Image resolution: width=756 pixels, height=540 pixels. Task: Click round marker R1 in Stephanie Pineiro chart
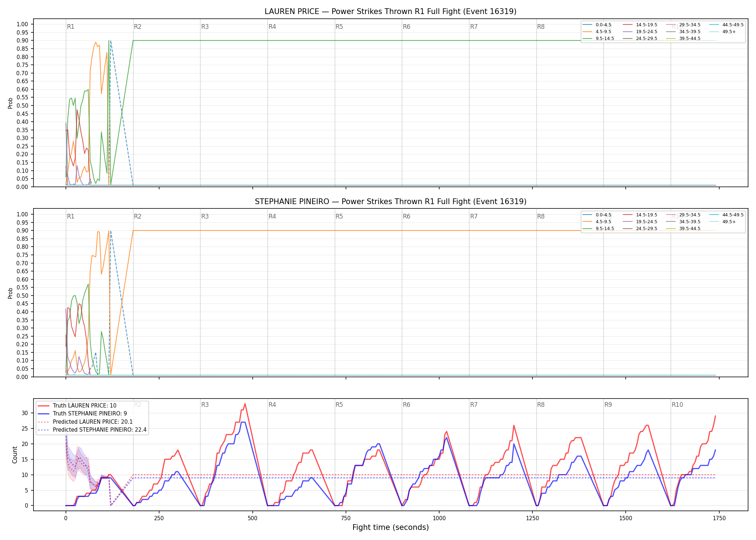pyautogui.click(x=71, y=216)
